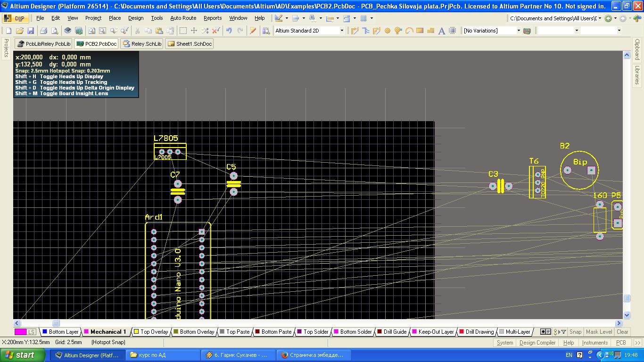Click the Save document icon
The height and width of the screenshot is (362, 644).
[31, 31]
